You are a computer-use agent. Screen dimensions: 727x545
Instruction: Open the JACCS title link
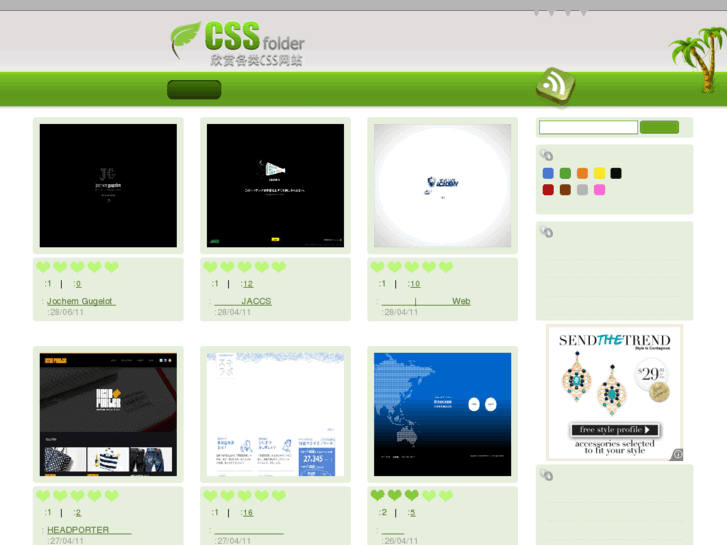click(x=243, y=301)
